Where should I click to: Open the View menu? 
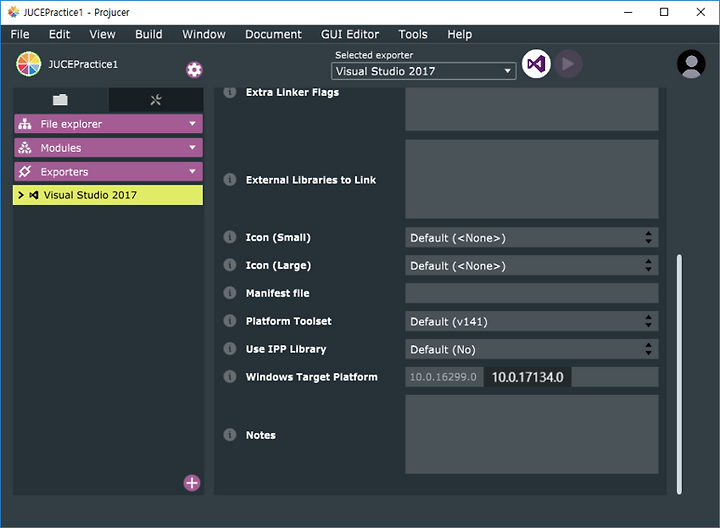[x=102, y=34]
